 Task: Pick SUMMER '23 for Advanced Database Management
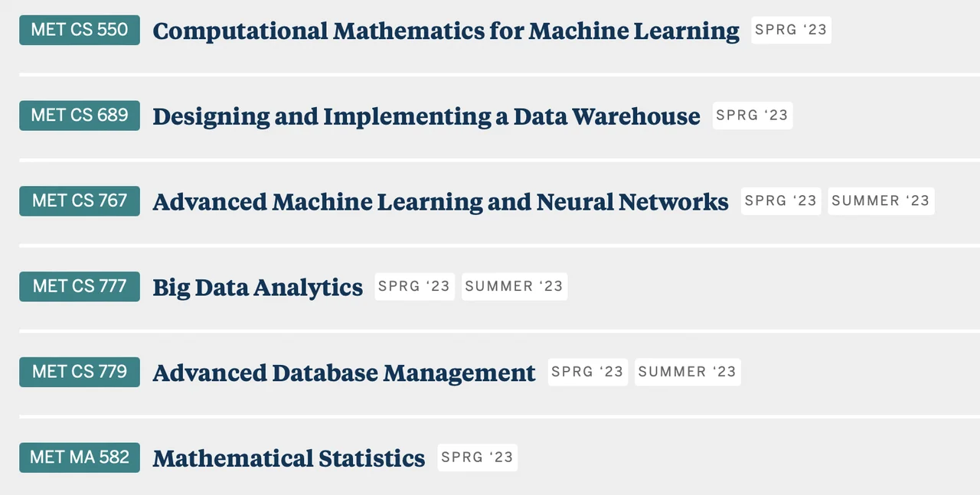687,373
